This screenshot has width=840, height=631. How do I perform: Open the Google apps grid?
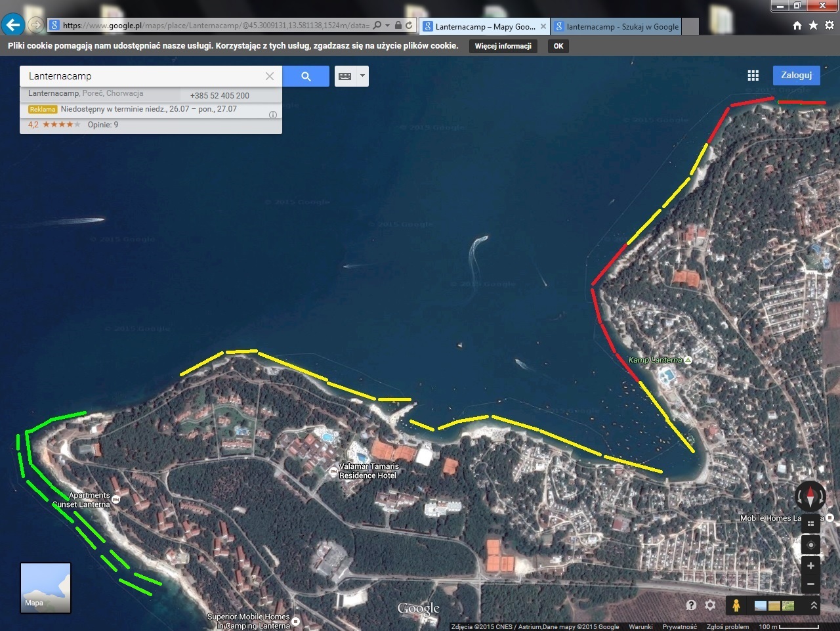753,76
